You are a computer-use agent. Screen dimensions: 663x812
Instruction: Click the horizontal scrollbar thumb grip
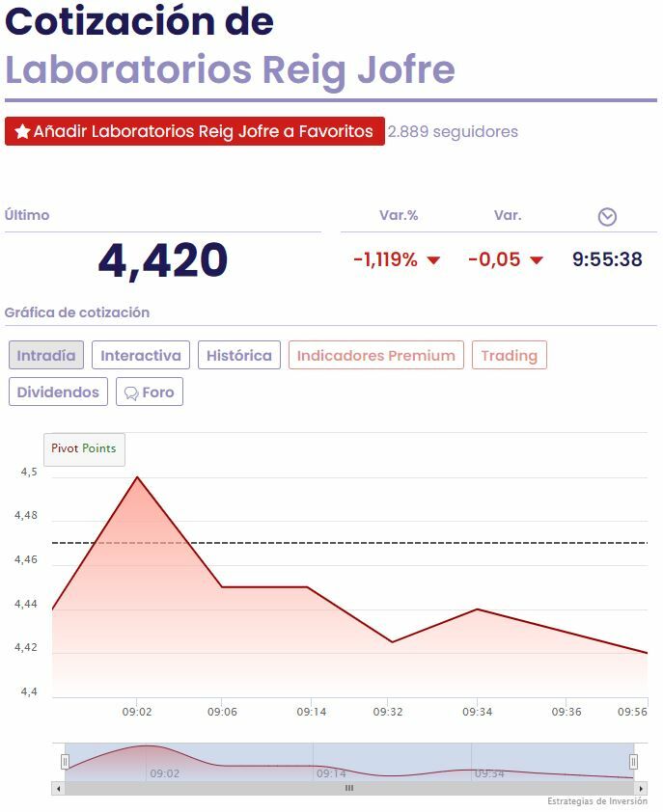[349, 788]
